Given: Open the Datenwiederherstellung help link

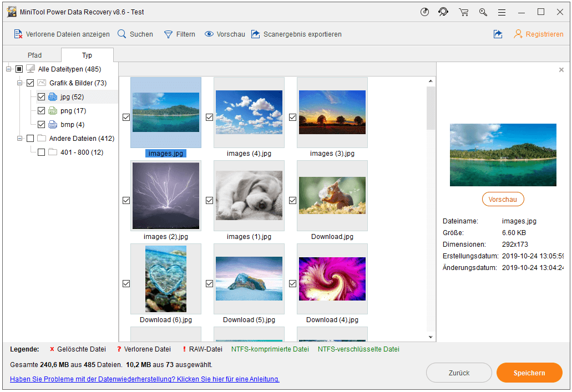Looking at the screenshot, I should coord(145,379).
